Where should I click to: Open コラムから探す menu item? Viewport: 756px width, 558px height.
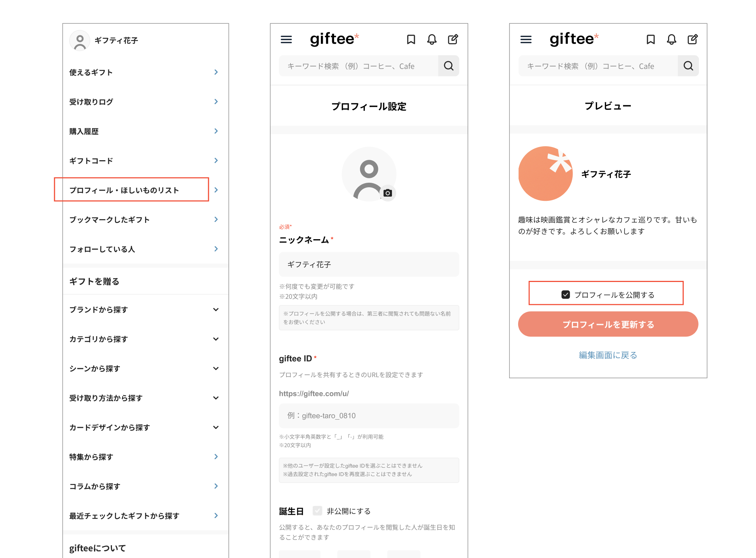pos(145,486)
